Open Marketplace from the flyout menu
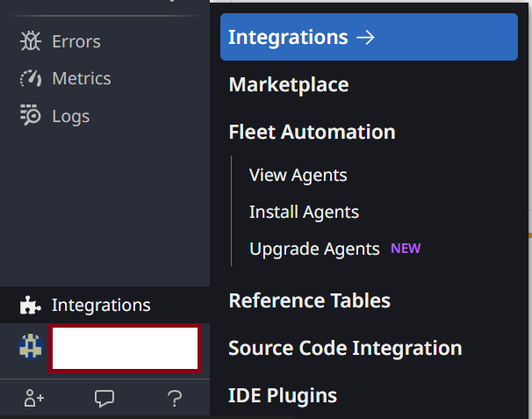Screen dimensions: 532x419 [288, 84]
